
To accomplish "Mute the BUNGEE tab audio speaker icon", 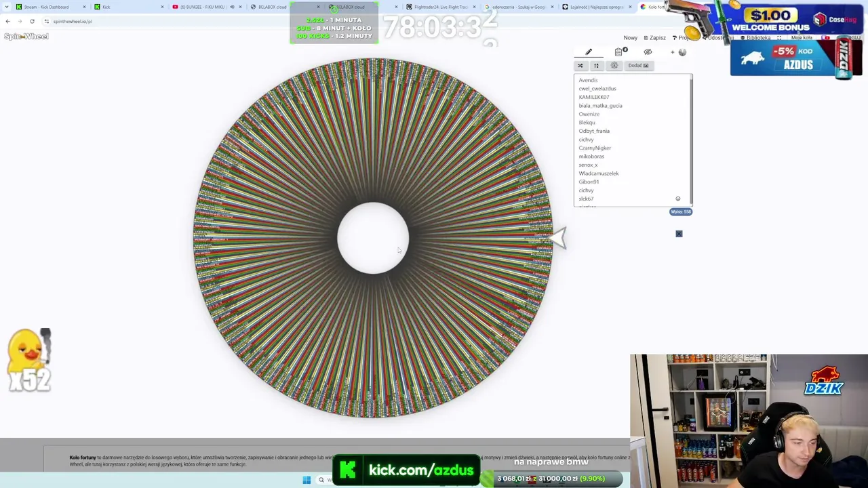I will [x=232, y=7].
